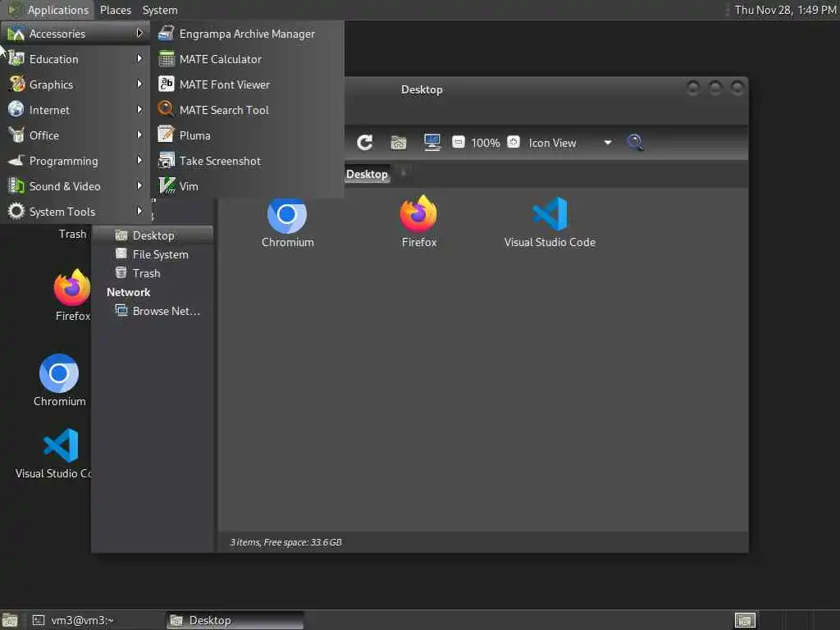Switch to the vm3@vm3 terminal in taskbar
Viewport: 840px width, 630px height.
(x=95, y=620)
